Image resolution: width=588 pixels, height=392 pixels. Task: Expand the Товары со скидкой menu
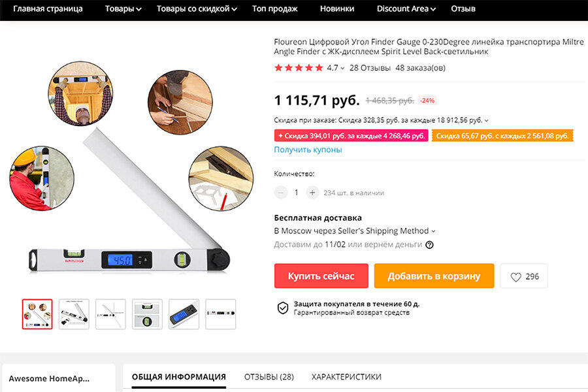click(x=197, y=9)
